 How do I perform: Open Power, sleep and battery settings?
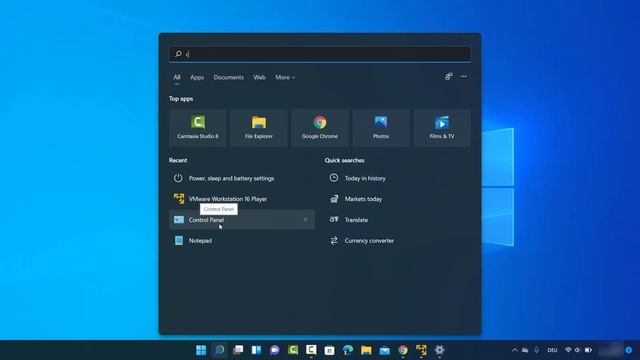tap(242, 178)
